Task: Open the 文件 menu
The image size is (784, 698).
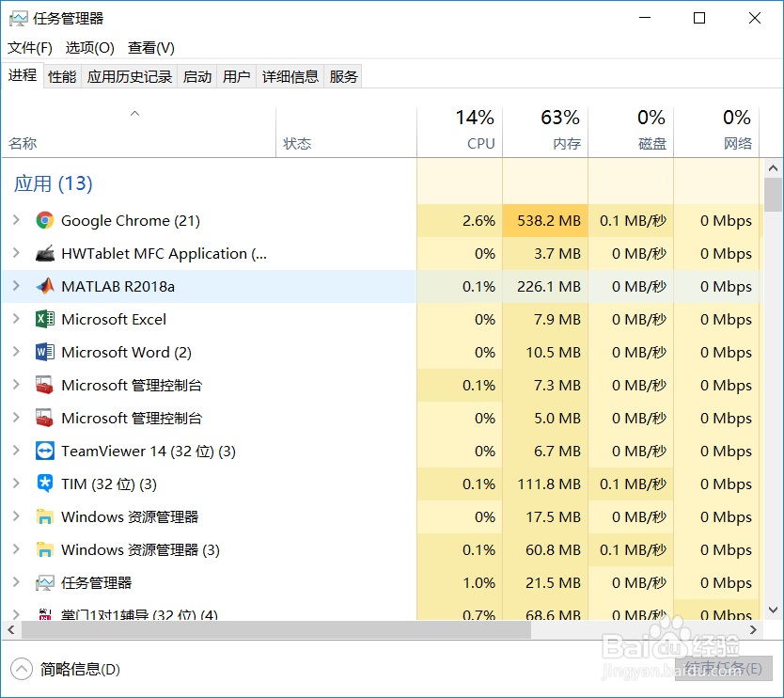Action: [30, 48]
